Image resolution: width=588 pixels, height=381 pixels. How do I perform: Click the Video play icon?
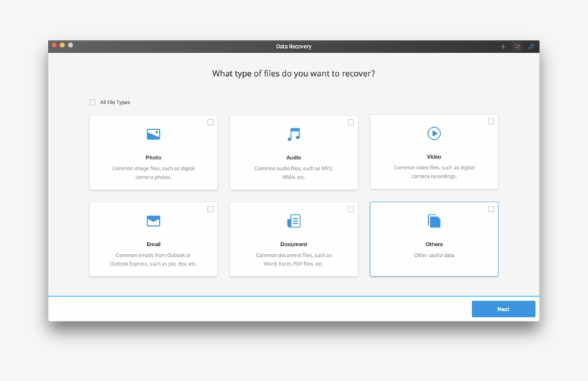[434, 133]
